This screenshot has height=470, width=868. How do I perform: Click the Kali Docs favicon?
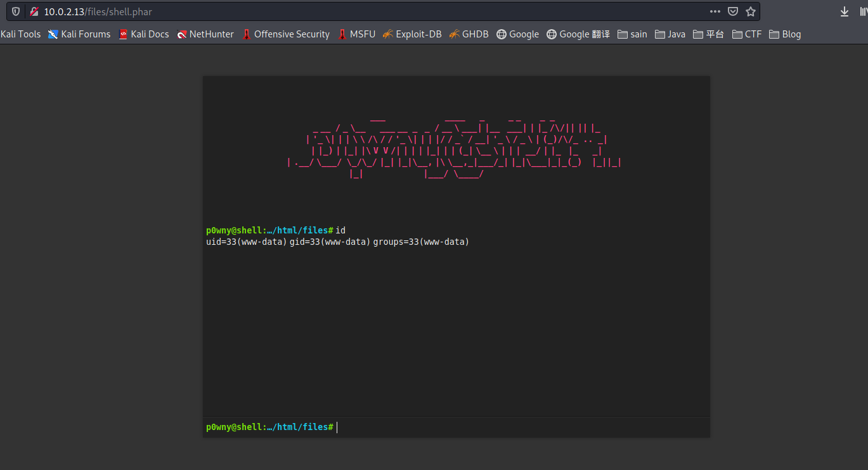tap(123, 34)
